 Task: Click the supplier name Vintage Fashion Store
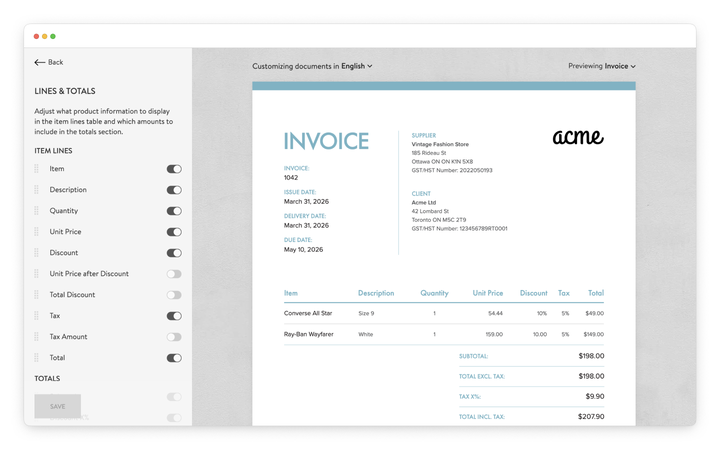(440, 144)
